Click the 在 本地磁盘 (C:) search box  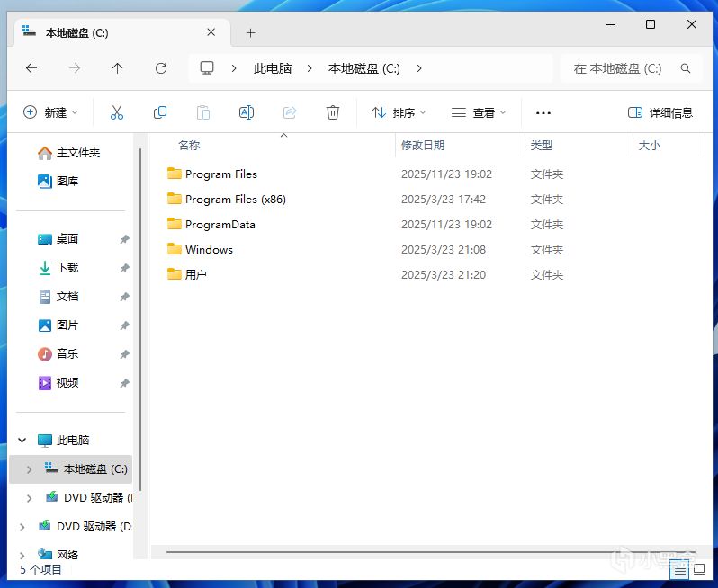coord(631,68)
